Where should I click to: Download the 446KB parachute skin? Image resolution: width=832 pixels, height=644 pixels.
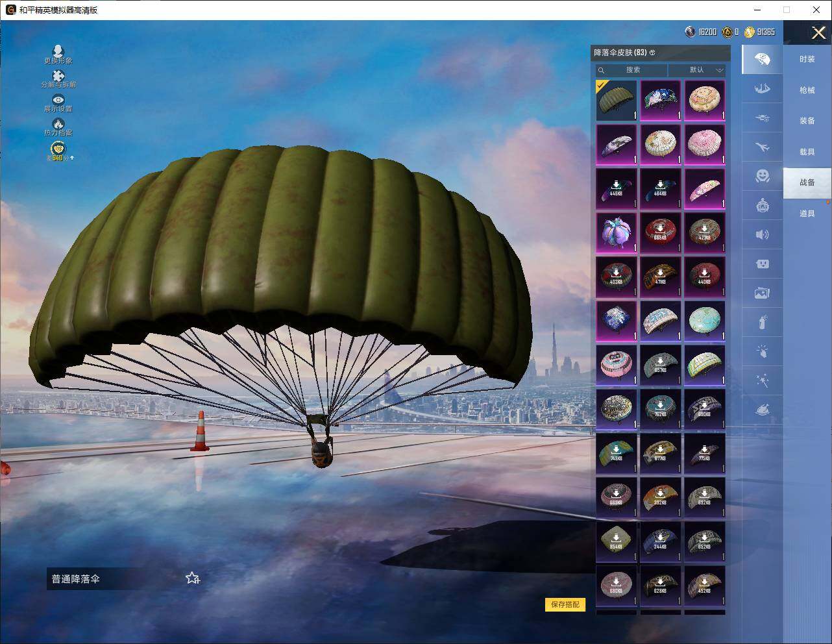(x=616, y=188)
